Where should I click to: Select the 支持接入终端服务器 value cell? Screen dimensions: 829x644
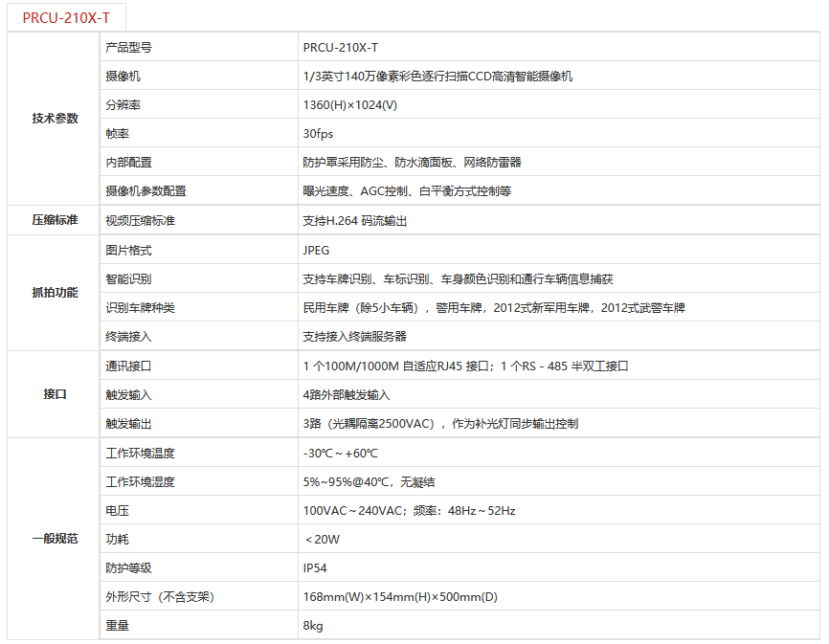click(x=354, y=337)
